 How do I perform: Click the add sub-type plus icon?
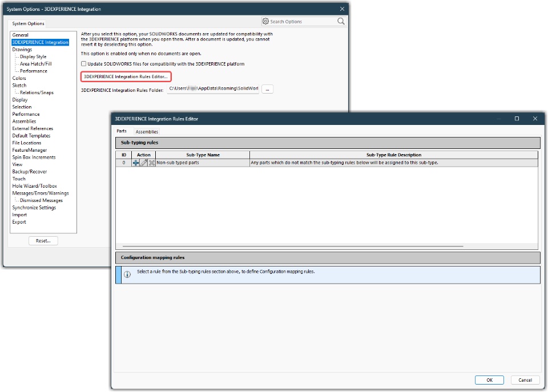136,163
